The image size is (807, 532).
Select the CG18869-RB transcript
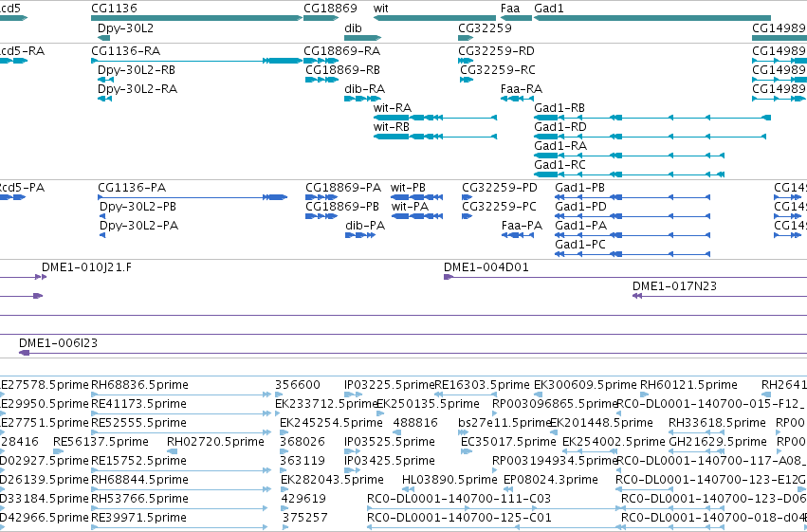(x=322, y=80)
